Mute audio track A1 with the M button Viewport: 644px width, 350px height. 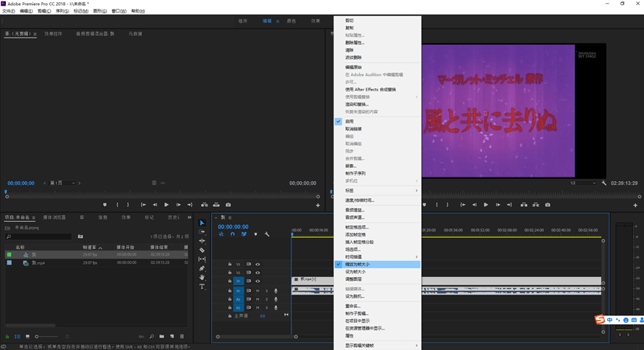point(258,290)
